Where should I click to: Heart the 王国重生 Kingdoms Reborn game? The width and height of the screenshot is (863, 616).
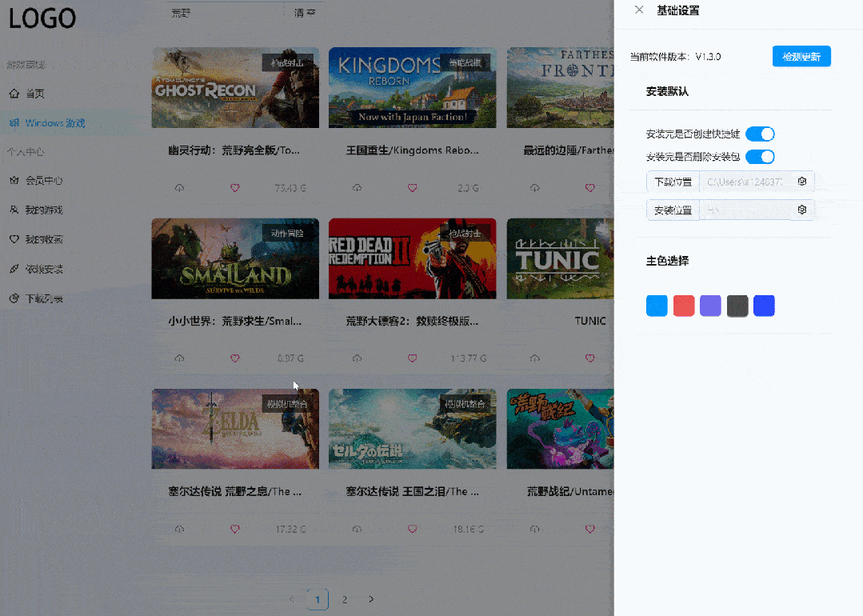point(412,188)
